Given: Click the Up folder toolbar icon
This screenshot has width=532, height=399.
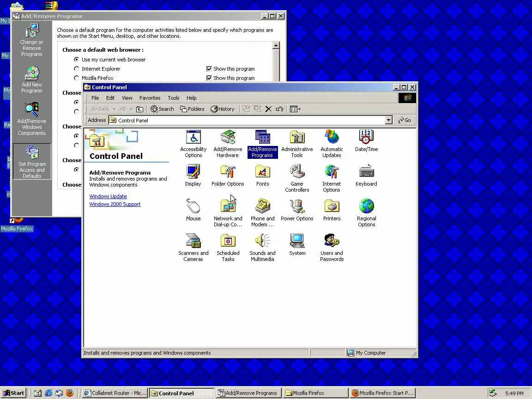Looking at the screenshot, I should 139,109.
